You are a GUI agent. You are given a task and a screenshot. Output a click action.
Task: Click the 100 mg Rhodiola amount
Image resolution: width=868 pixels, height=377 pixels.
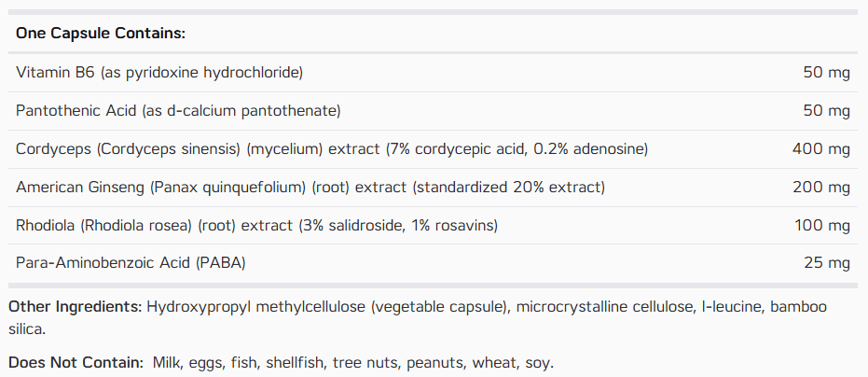(821, 226)
